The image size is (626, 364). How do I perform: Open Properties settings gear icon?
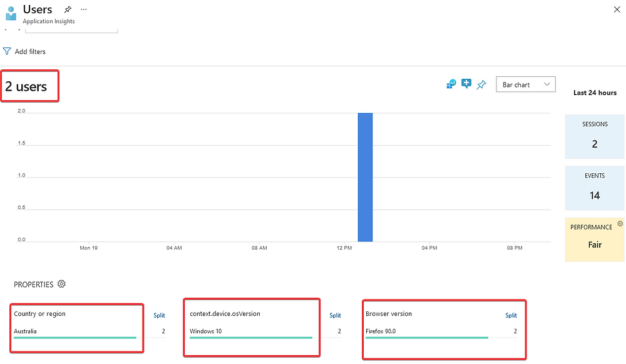61,284
